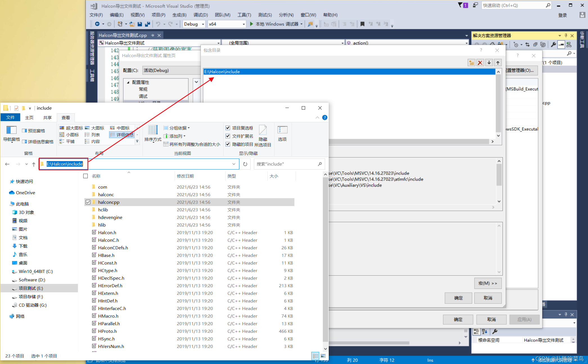The image size is (588, 364).
Task: Open Configuration dropdown in property page
Action: pos(171,70)
